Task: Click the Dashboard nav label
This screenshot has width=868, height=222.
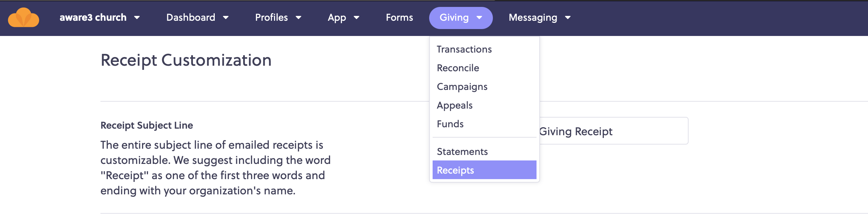Action: (191, 18)
